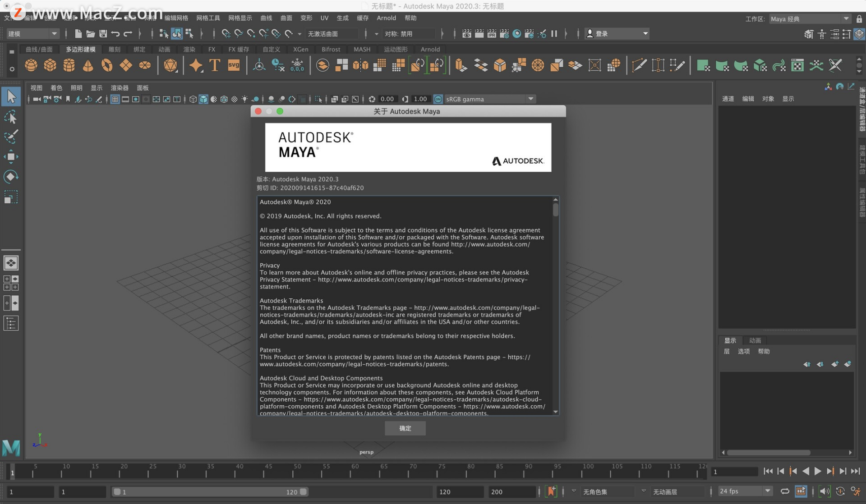Switch to the XGen shelf tab
The height and width of the screenshot is (504, 866).
(300, 49)
